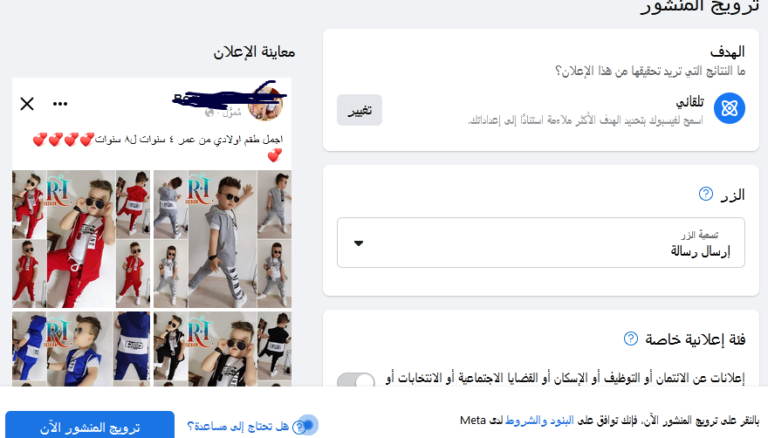Open the gray outfit collage thumbnail
Viewport: 768px width, 438px height.
point(222,239)
